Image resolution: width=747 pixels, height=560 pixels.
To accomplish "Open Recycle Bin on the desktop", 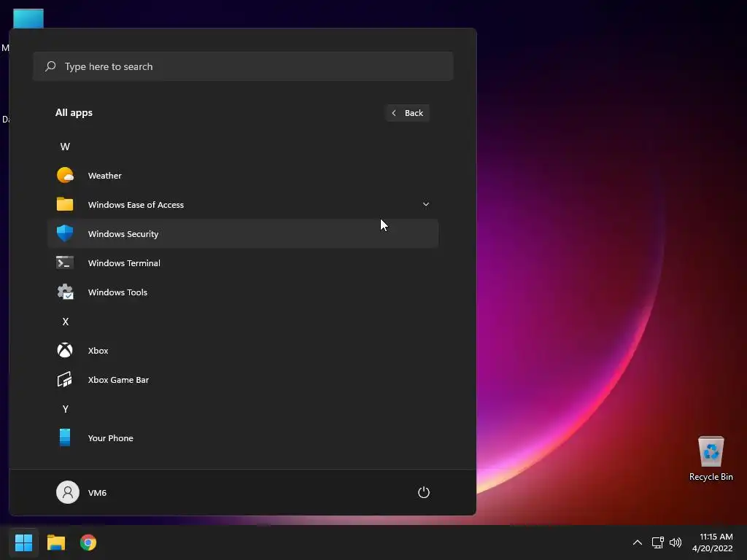I will pos(711,458).
